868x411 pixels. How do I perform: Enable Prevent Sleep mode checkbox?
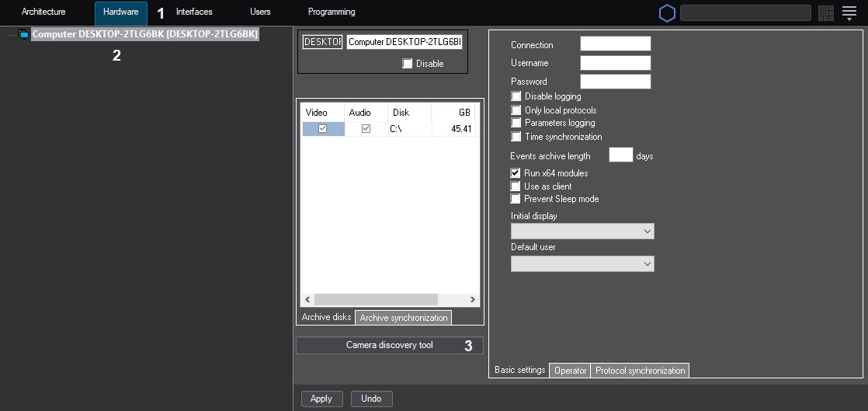click(x=516, y=198)
